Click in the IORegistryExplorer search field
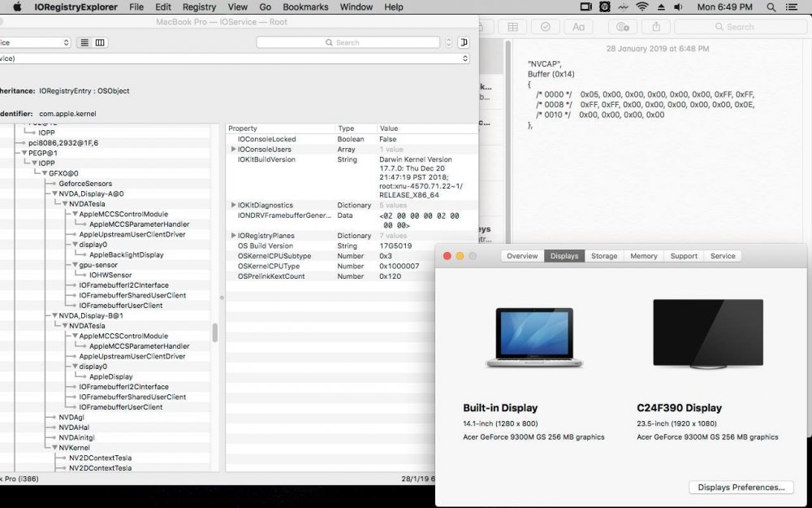Screen dimensions: 812x508 pyautogui.click(x=348, y=42)
